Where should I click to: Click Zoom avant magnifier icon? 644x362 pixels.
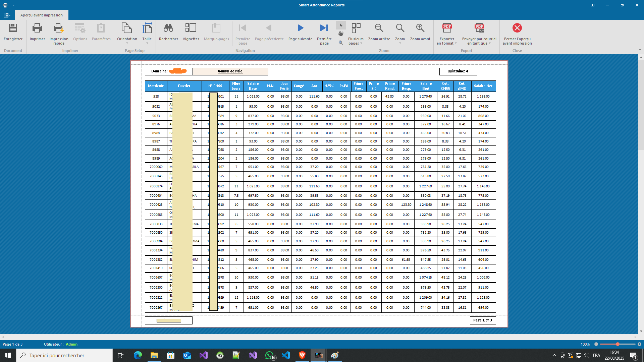(420, 28)
